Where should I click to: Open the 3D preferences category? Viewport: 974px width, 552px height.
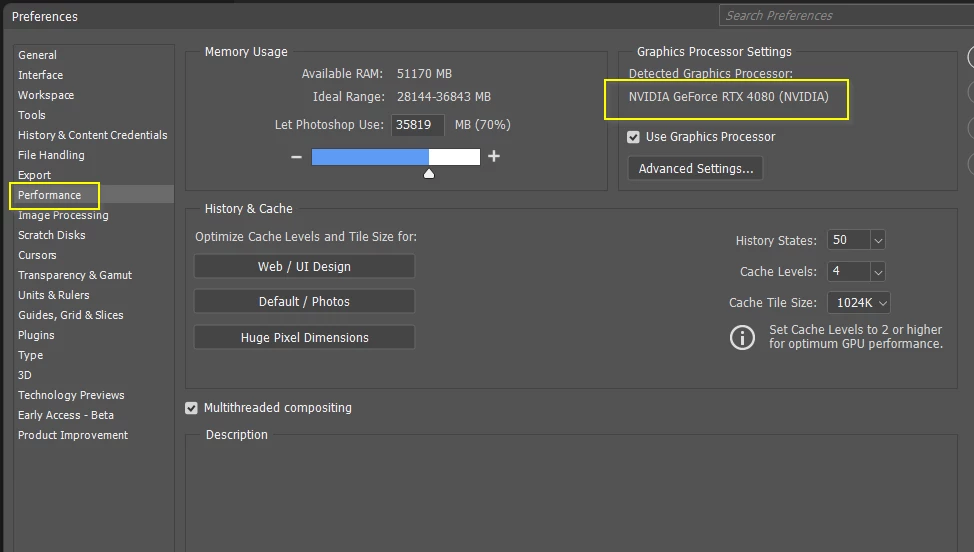click(25, 375)
